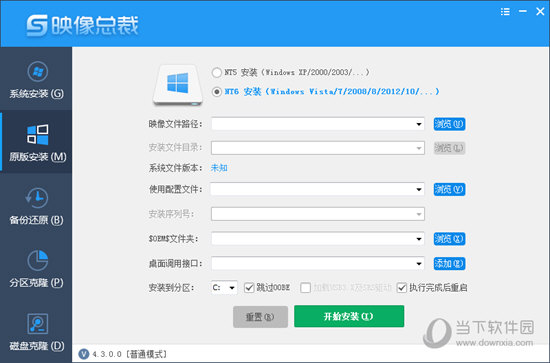Screen dimensions: 550x363
Task: Select the 原版安装 (M) sidebar section
Action: click(36, 142)
